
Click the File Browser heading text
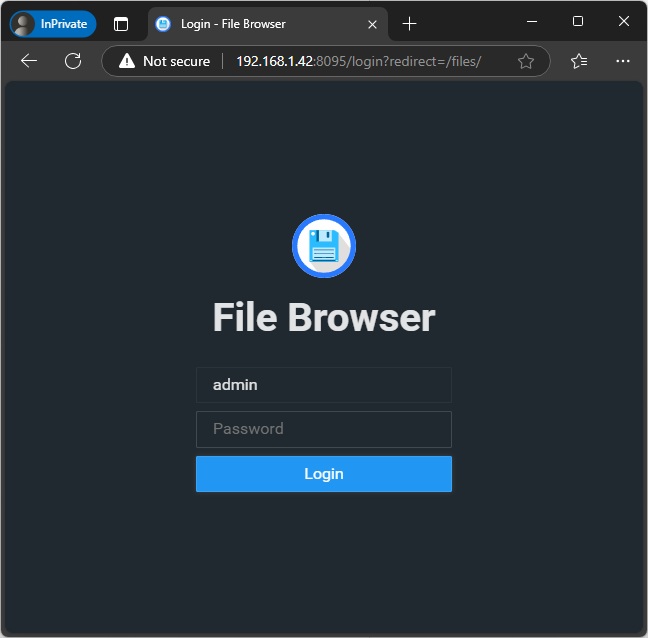click(324, 318)
